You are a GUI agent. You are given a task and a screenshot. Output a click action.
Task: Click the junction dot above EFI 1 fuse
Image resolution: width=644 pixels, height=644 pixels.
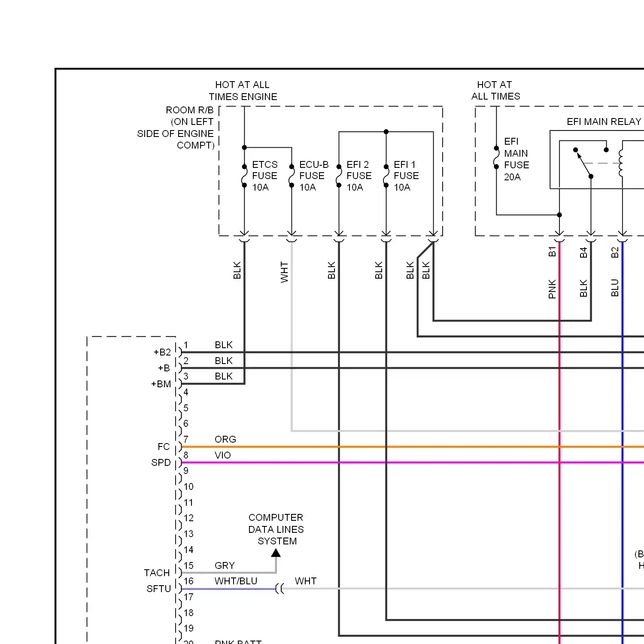pos(386,132)
